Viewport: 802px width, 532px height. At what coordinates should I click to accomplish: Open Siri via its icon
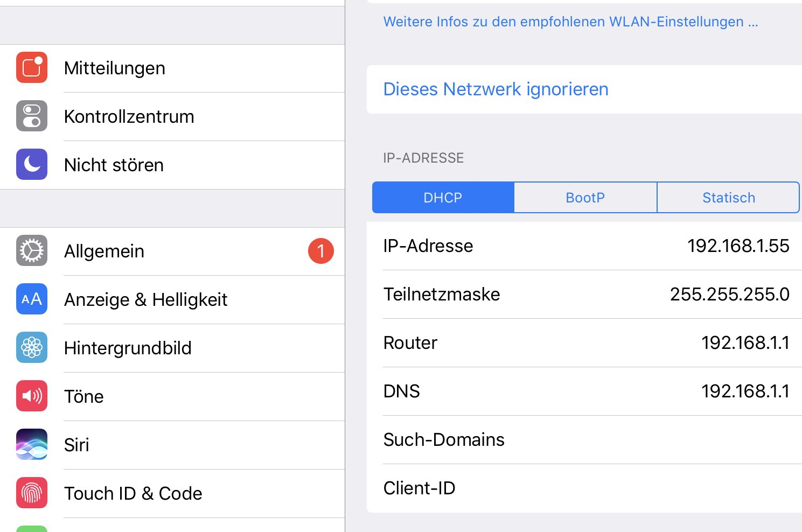coord(32,445)
